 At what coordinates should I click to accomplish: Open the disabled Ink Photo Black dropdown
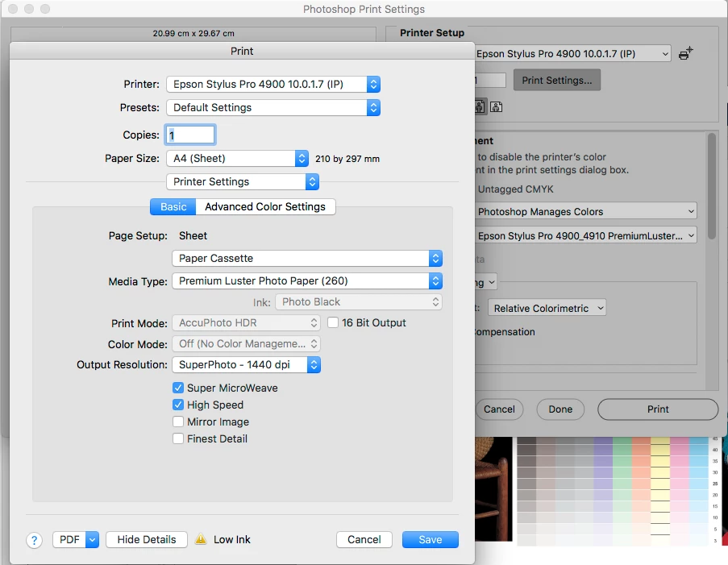point(359,301)
